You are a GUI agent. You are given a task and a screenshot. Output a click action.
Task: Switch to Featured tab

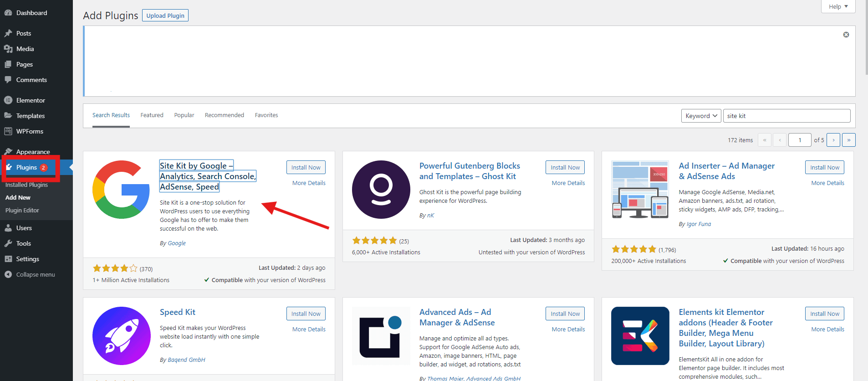pos(152,115)
